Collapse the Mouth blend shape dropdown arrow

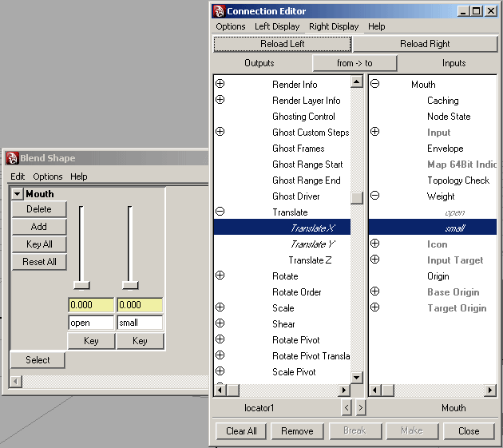pyautogui.click(x=18, y=194)
